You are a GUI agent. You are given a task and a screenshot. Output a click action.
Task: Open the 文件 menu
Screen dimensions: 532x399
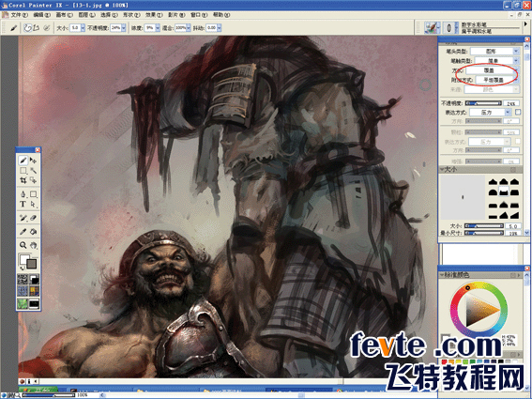coord(19,15)
